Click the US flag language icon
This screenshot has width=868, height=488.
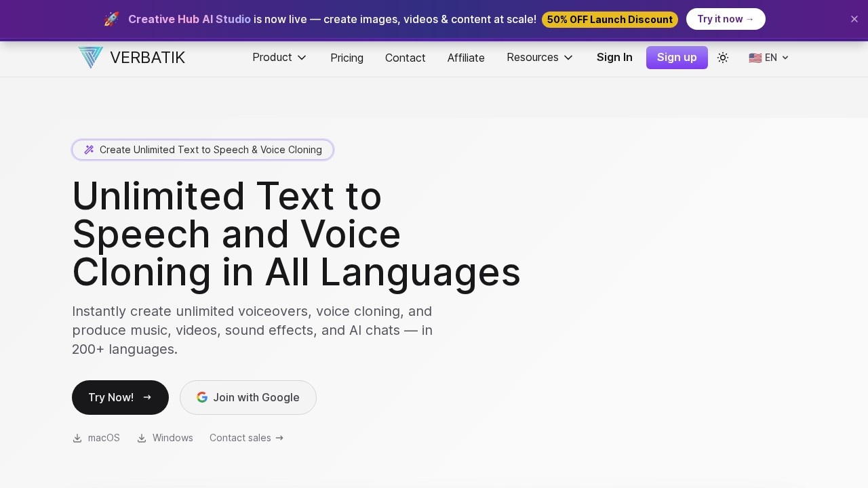[755, 58]
